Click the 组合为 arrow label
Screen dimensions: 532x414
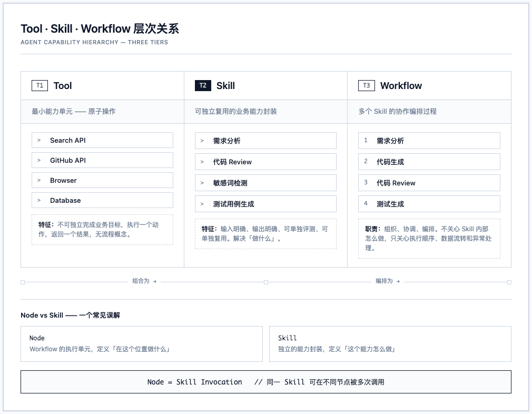point(144,281)
